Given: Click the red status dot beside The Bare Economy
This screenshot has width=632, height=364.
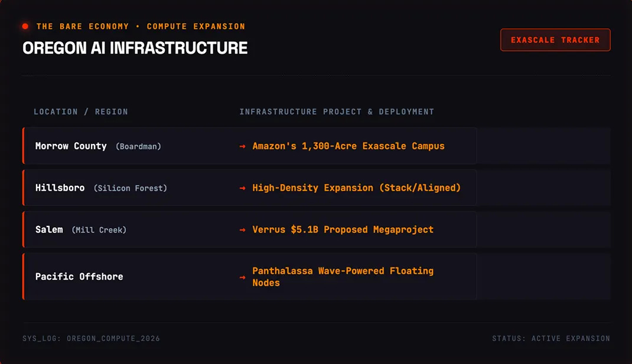Looking at the screenshot, I should point(25,26).
